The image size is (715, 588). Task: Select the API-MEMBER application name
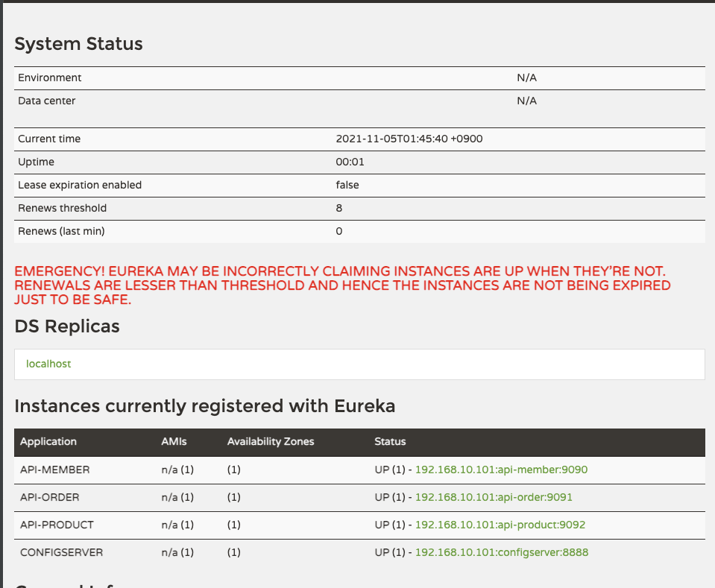tap(55, 470)
